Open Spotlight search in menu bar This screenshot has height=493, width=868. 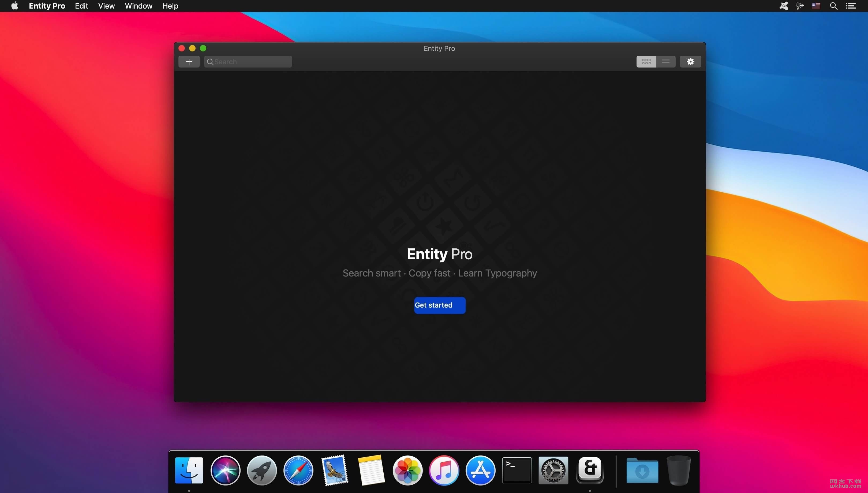tap(833, 6)
